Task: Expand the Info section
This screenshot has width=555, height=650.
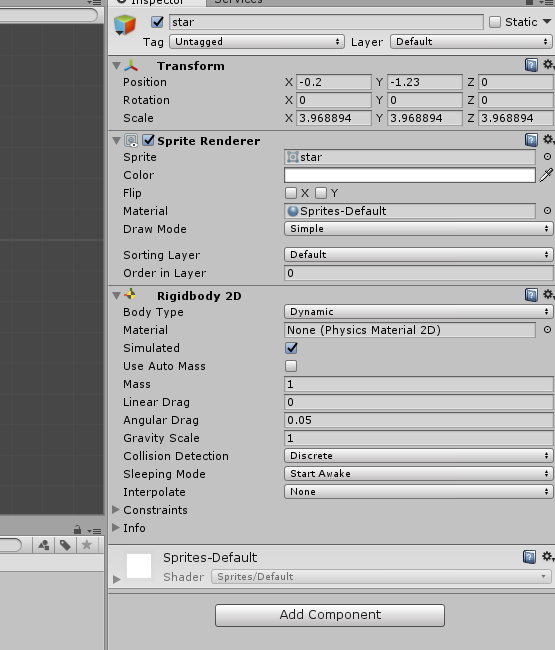Action: [x=116, y=527]
